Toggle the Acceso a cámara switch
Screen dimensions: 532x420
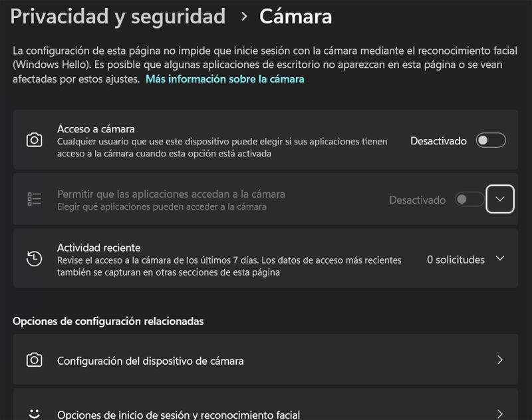pos(491,140)
